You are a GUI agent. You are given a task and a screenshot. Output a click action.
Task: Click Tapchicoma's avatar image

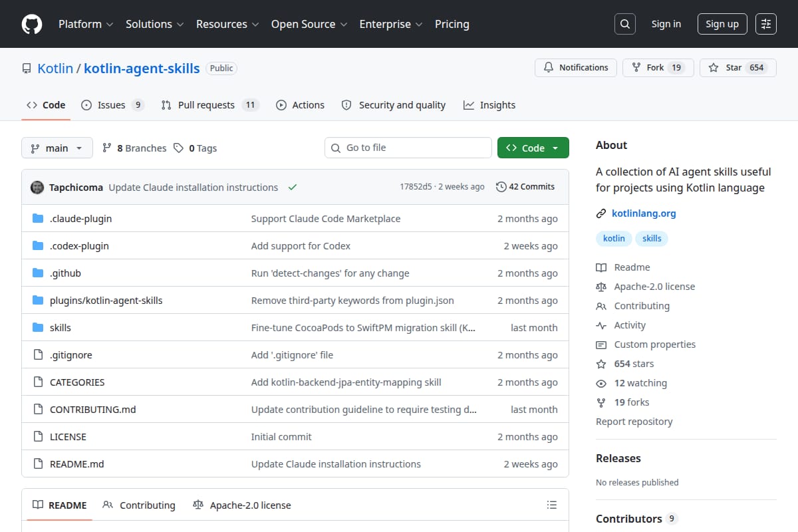(x=37, y=188)
